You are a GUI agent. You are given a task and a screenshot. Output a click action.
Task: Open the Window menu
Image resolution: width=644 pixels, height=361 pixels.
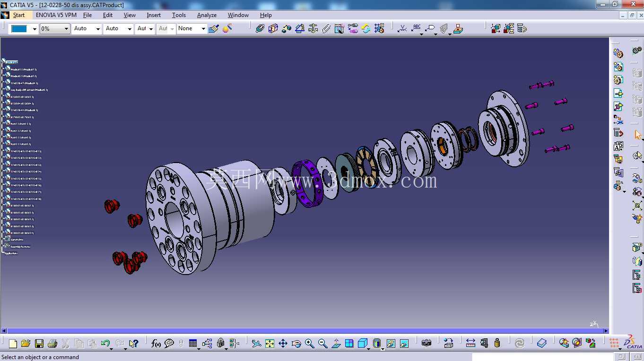[238, 15]
